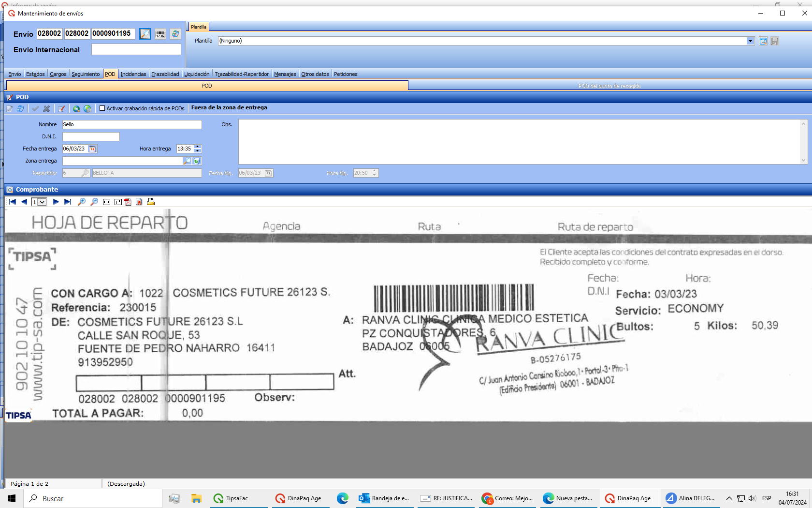
Task: Go to next page of Comprobante
Action: click(x=56, y=202)
